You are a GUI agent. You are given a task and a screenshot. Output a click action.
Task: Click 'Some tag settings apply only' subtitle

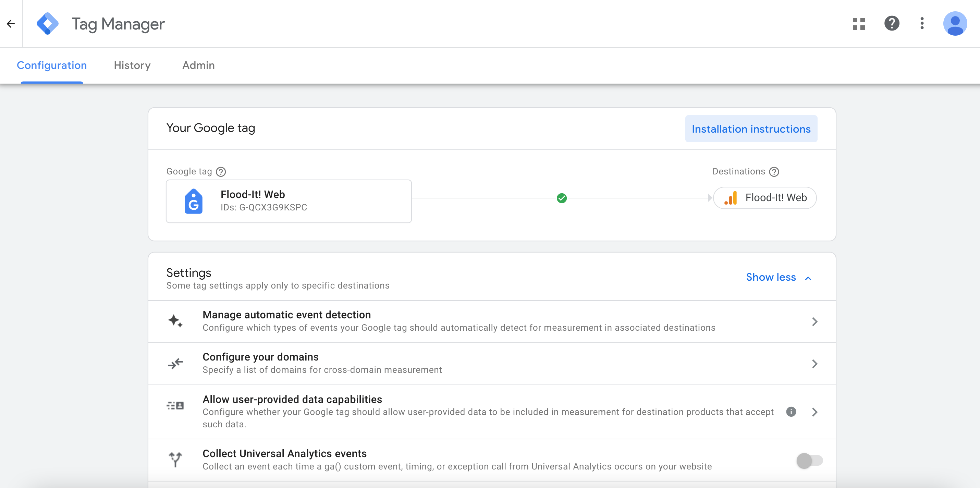277,286
